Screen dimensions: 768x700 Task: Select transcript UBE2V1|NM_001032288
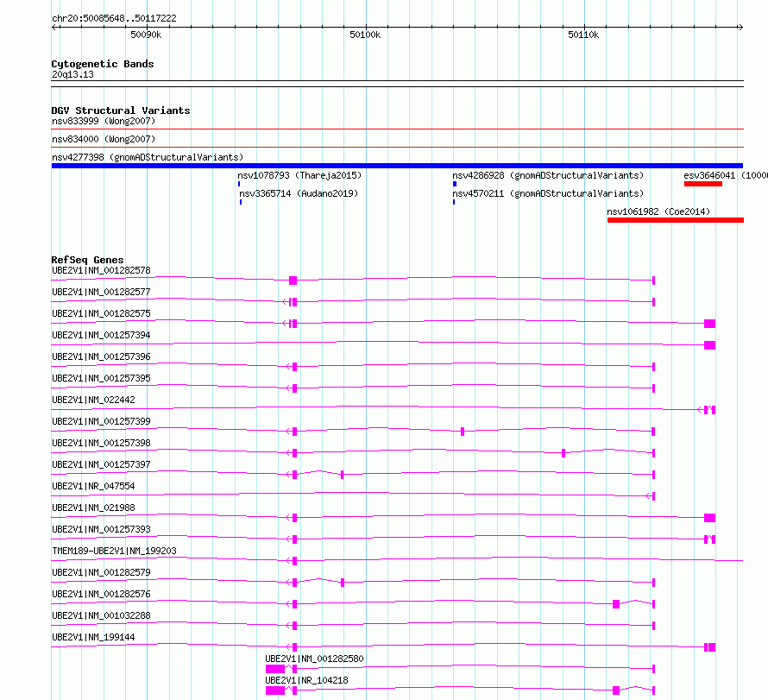(101, 615)
